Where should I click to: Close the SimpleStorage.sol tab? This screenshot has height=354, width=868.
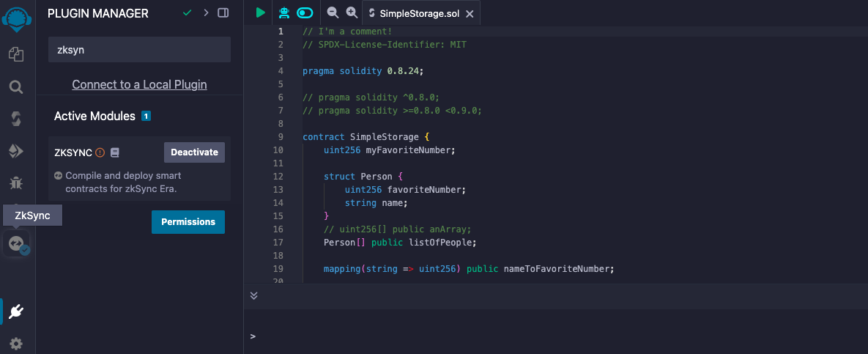pyautogui.click(x=470, y=14)
